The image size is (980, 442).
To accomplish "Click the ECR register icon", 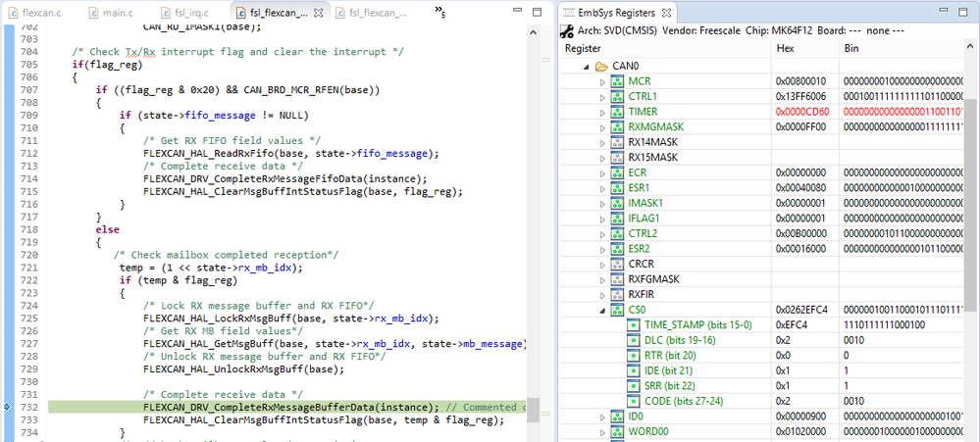I will [x=617, y=172].
